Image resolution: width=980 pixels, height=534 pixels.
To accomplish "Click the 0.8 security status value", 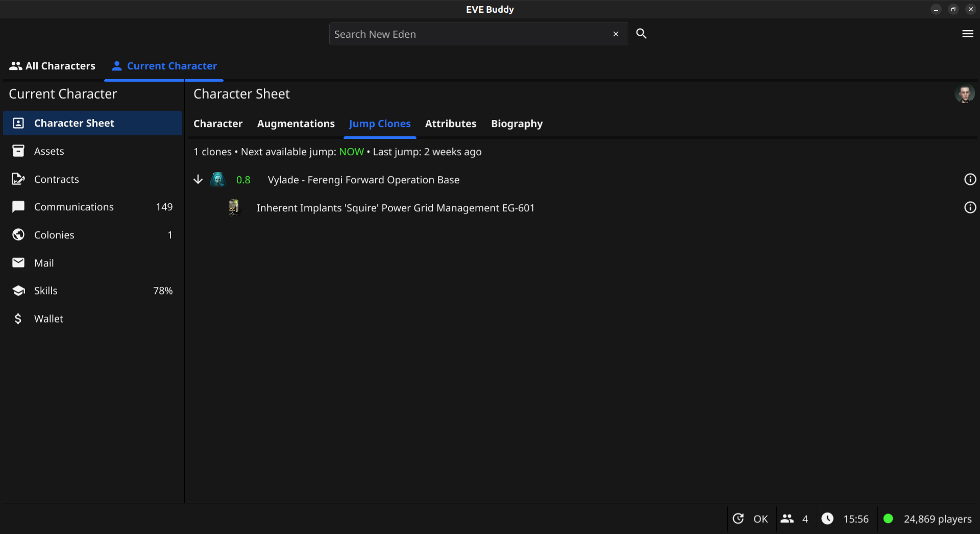I will pyautogui.click(x=243, y=180).
